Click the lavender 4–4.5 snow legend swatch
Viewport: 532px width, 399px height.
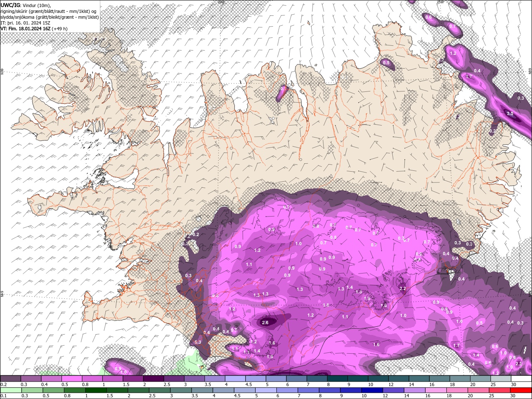tap(235, 379)
